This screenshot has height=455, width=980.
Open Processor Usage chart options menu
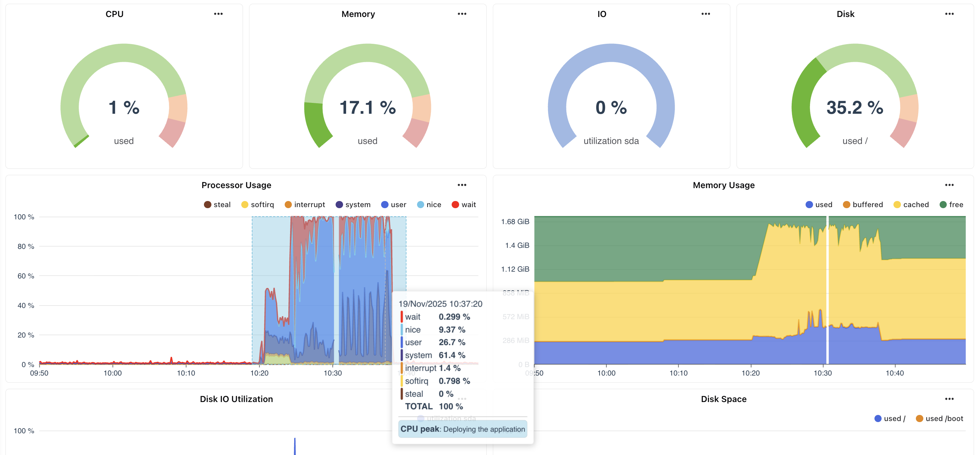(x=462, y=185)
